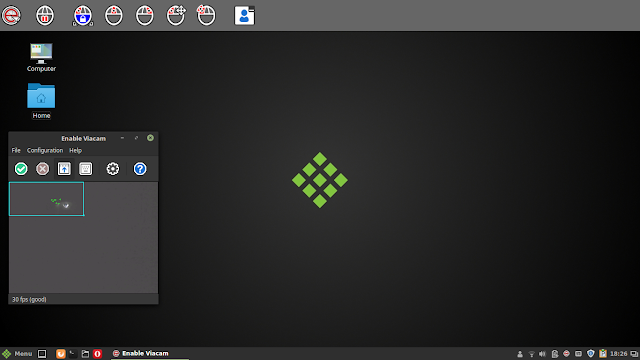The image size is (640, 360).
Task: Show the on-screen keyboard toolbar icon
Action: tap(85, 169)
